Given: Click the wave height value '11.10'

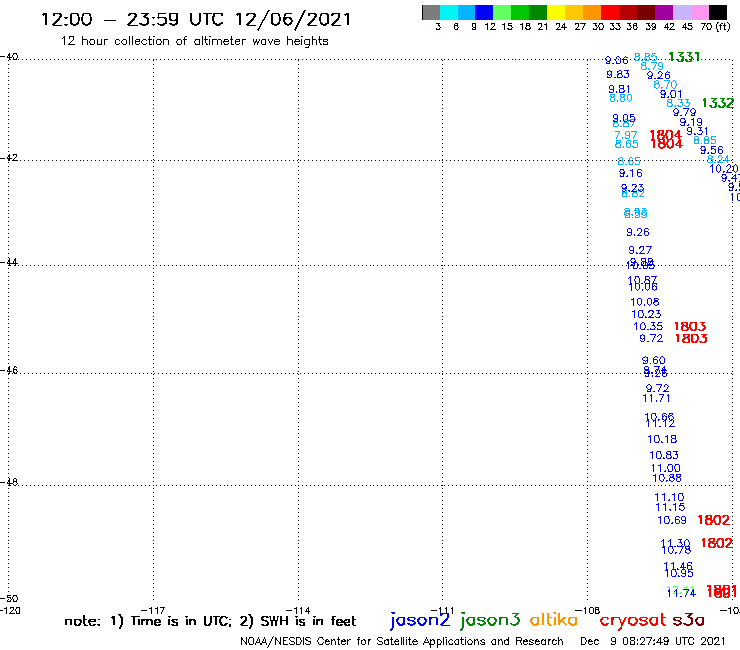Looking at the screenshot, I should pyautogui.click(x=669, y=497).
